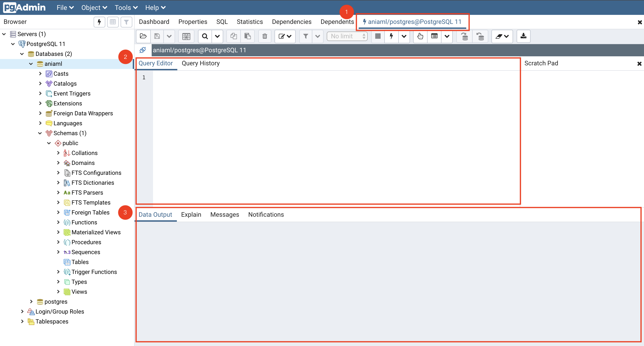Switch to the Dependents tab
Image resolution: width=644 pixels, height=346 pixels.
coord(337,22)
